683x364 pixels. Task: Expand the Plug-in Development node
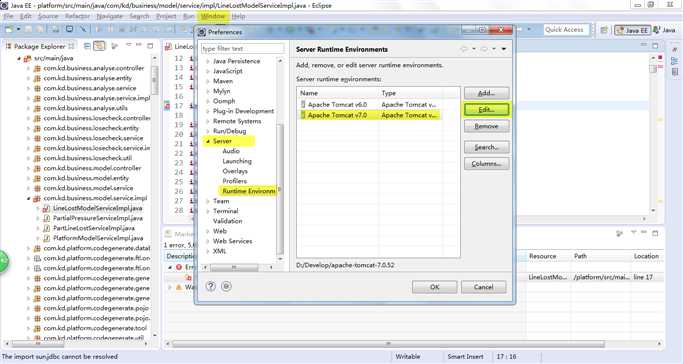coord(208,111)
